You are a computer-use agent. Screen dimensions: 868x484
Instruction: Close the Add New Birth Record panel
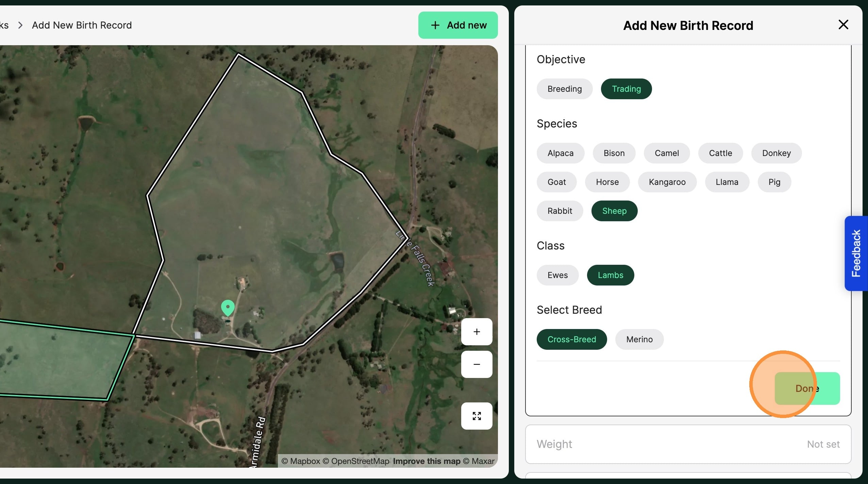[x=843, y=24]
